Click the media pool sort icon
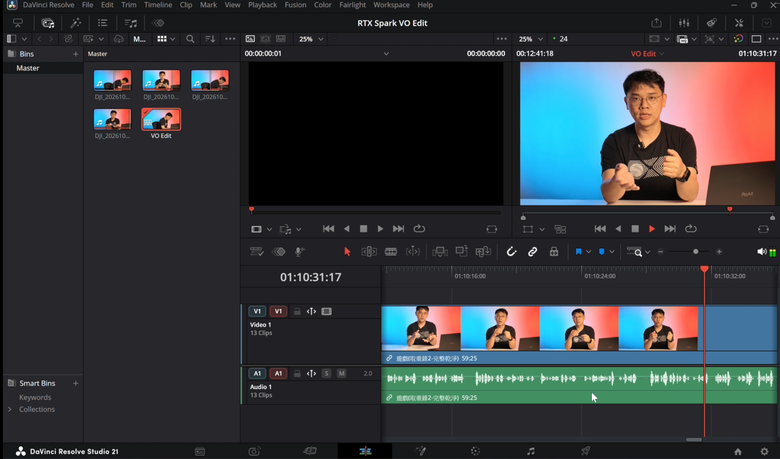This screenshot has width=780, height=459. coord(210,39)
